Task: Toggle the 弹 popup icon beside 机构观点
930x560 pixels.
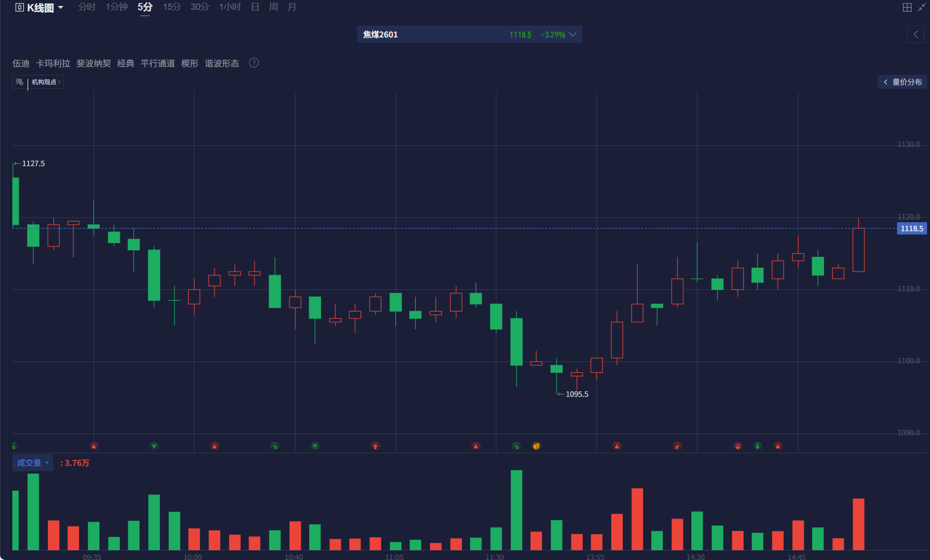Action: 19,82
